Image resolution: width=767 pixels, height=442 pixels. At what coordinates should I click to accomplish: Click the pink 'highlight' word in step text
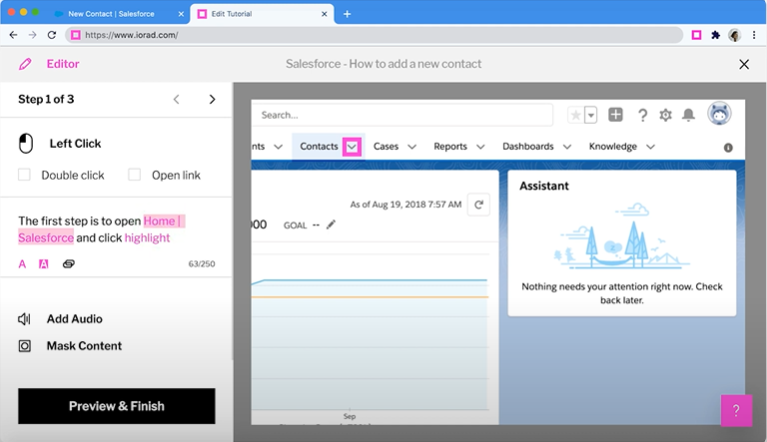click(x=147, y=238)
